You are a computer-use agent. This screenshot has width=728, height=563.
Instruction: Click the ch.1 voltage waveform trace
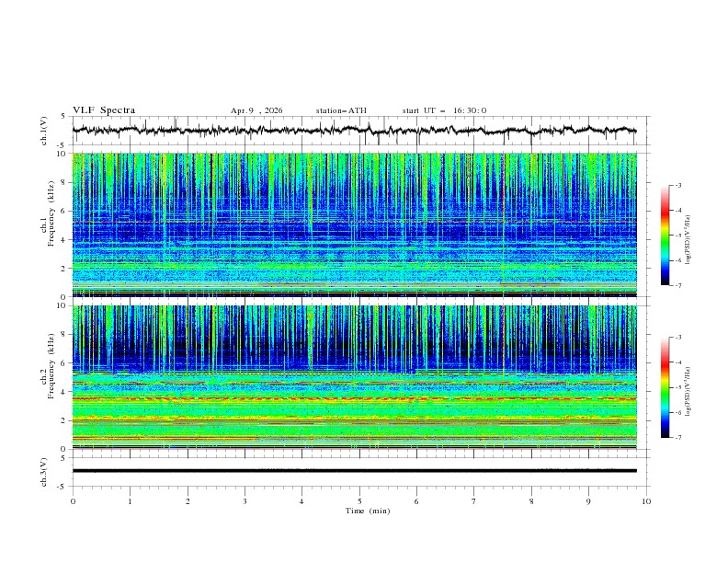354,131
